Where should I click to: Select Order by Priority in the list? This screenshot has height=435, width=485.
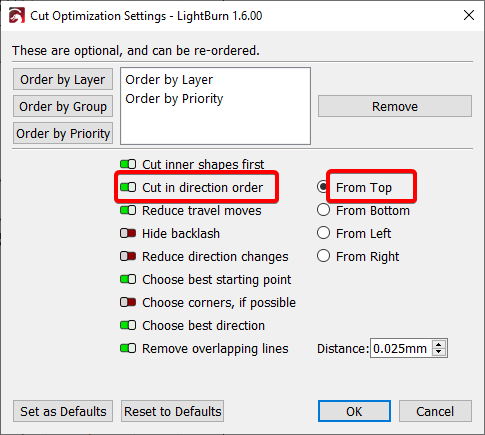(x=174, y=99)
